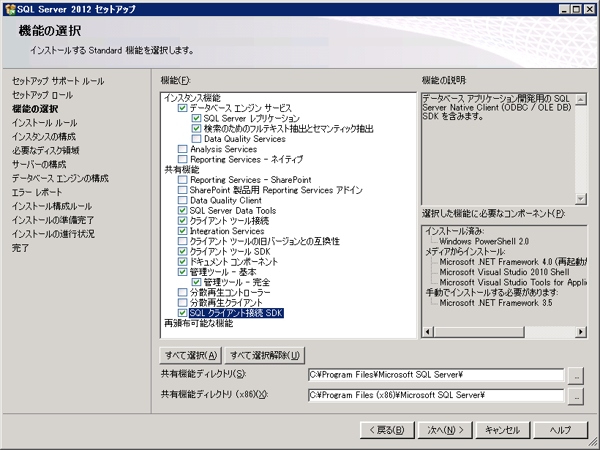The image size is (600, 450).
Task: Click Microsoft .NET Framework 4.0 entry
Action: pyautogui.click(x=513, y=262)
